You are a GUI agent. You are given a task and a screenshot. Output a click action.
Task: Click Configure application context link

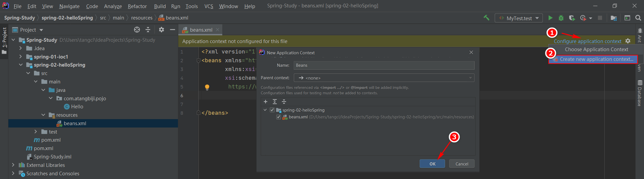(588, 41)
